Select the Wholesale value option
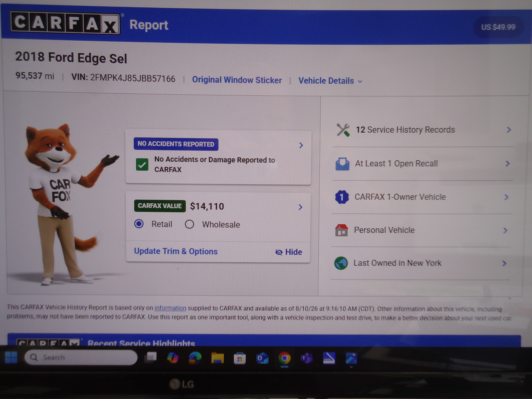Viewport: 532px width, 399px height. (190, 224)
